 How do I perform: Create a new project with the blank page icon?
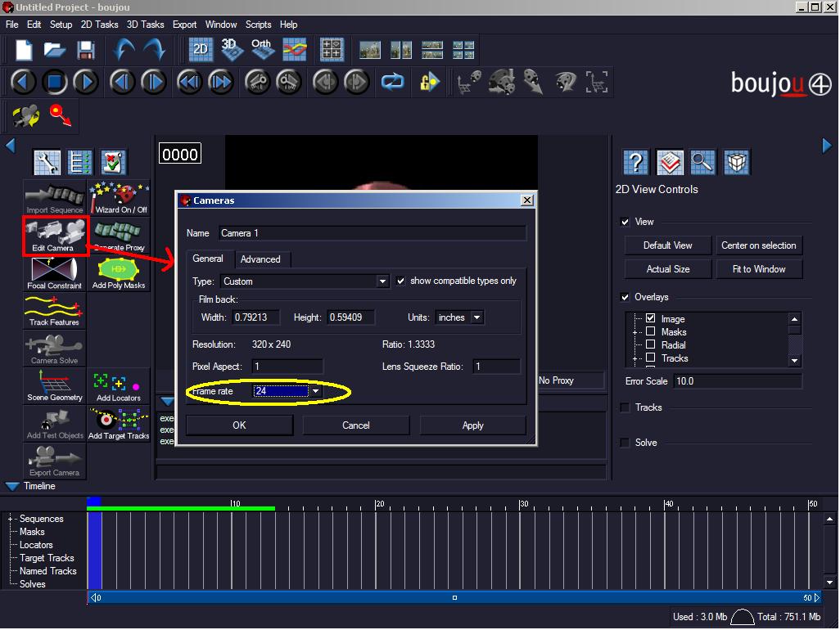(x=24, y=50)
